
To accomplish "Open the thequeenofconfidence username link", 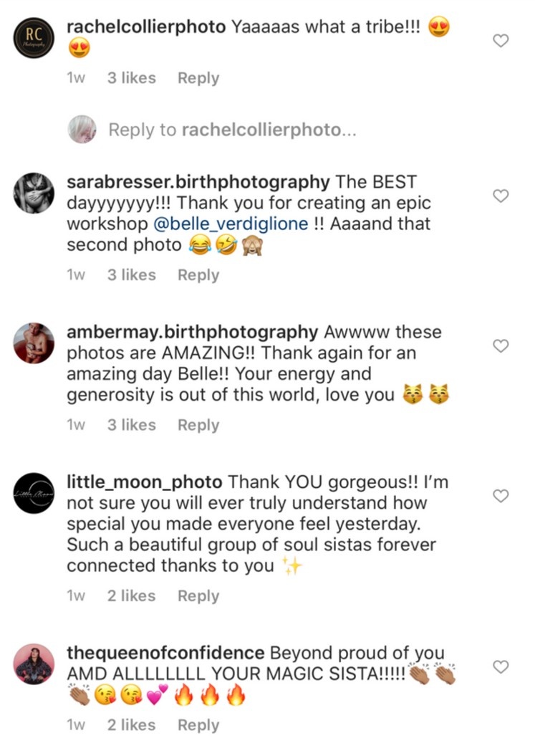I will pyautogui.click(x=165, y=654).
